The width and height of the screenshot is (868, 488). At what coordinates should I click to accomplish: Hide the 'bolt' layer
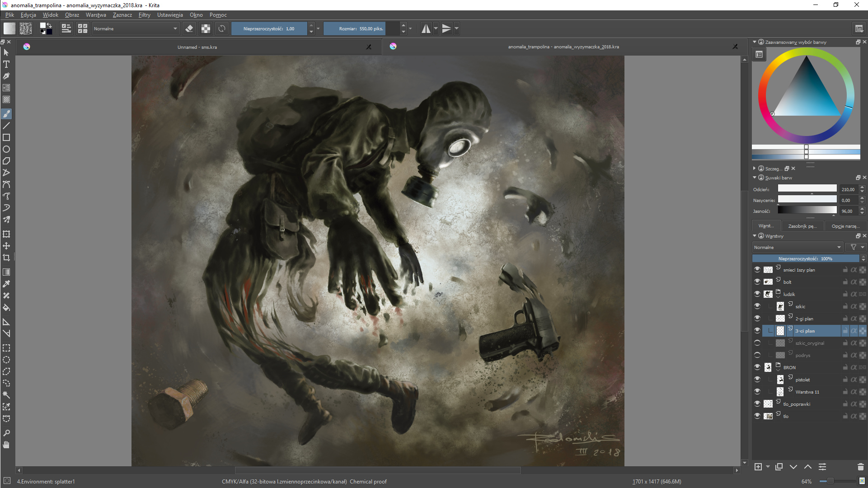tap(757, 282)
